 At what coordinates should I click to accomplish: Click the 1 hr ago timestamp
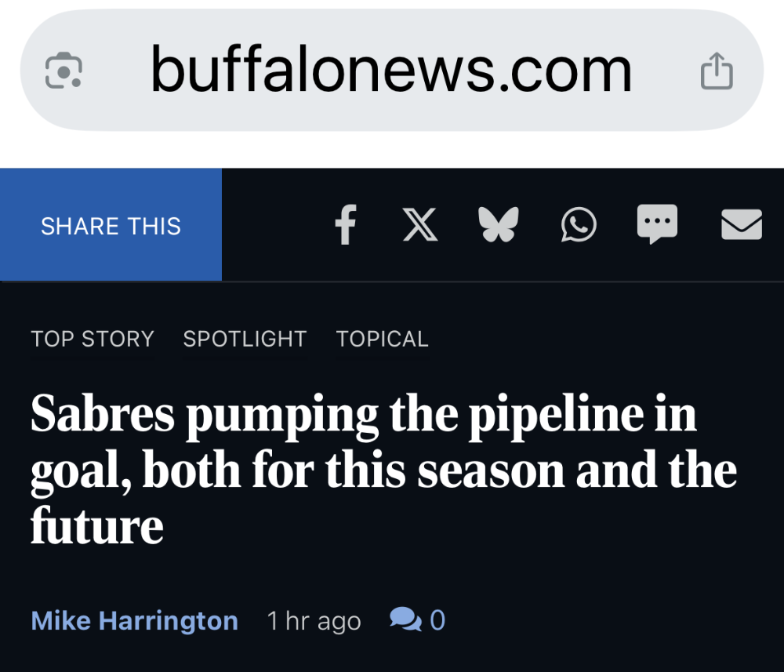314,621
